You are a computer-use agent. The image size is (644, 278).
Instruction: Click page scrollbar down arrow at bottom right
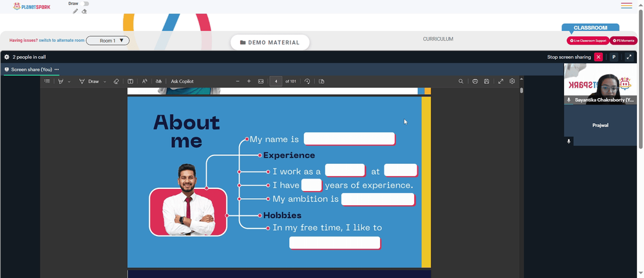[641, 272]
